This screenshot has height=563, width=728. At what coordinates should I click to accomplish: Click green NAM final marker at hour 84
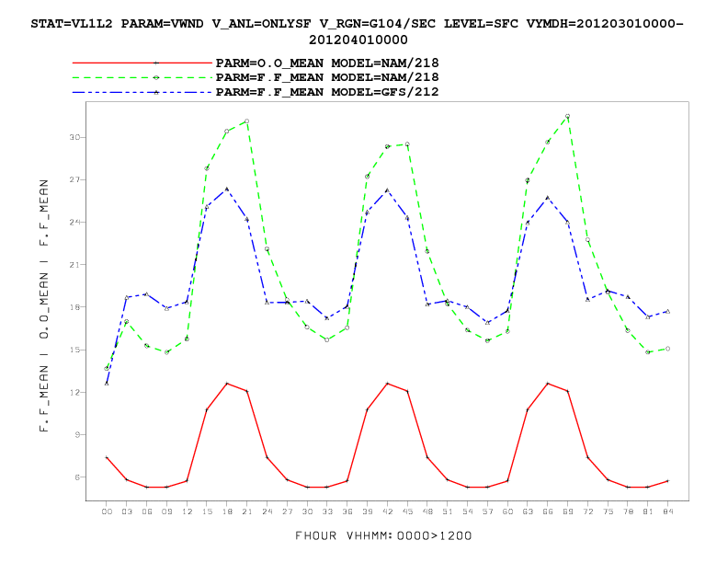click(667, 349)
